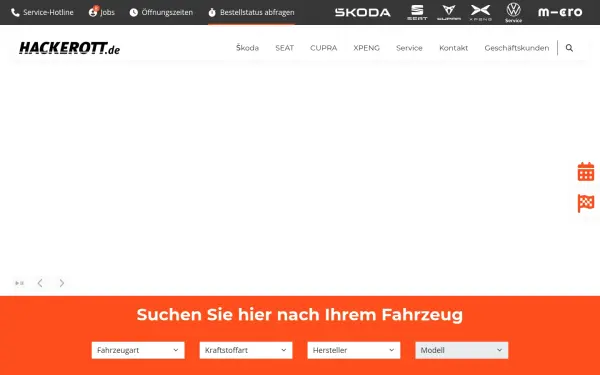The image size is (600, 375).
Task: Click the clock icon beside Öffnungszeiten
Action: coord(134,13)
